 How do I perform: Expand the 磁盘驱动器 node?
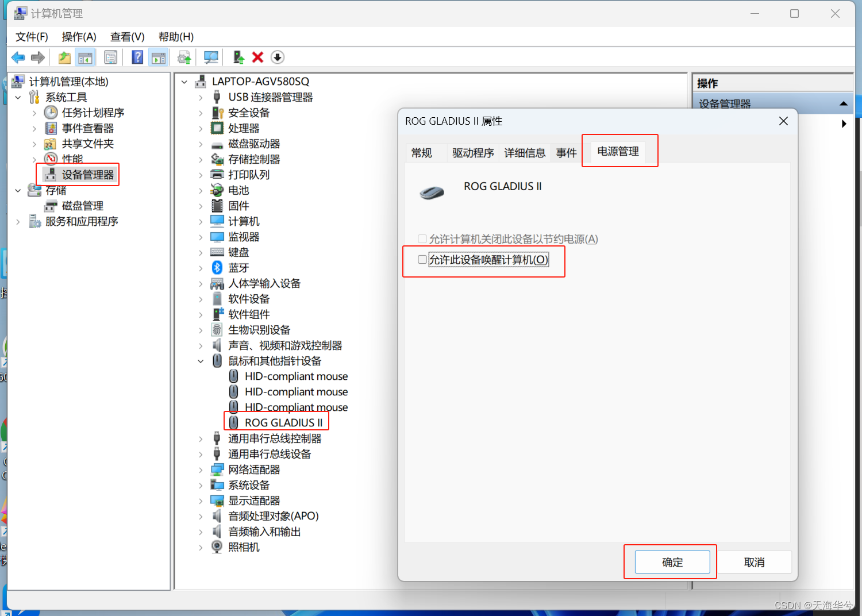(201, 144)
